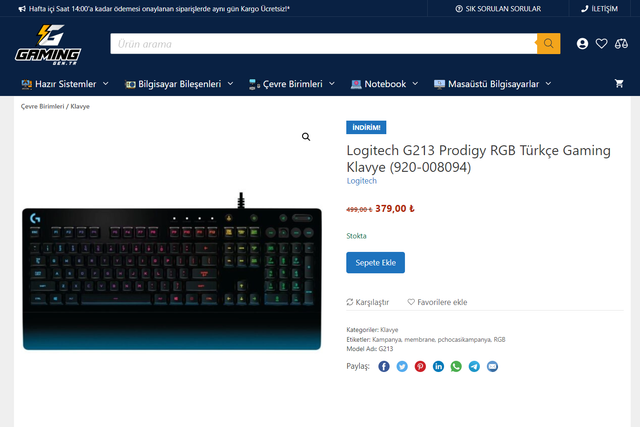Open the compare scales icon in header
Screen dimensions: 640x427
click(621, 43)
